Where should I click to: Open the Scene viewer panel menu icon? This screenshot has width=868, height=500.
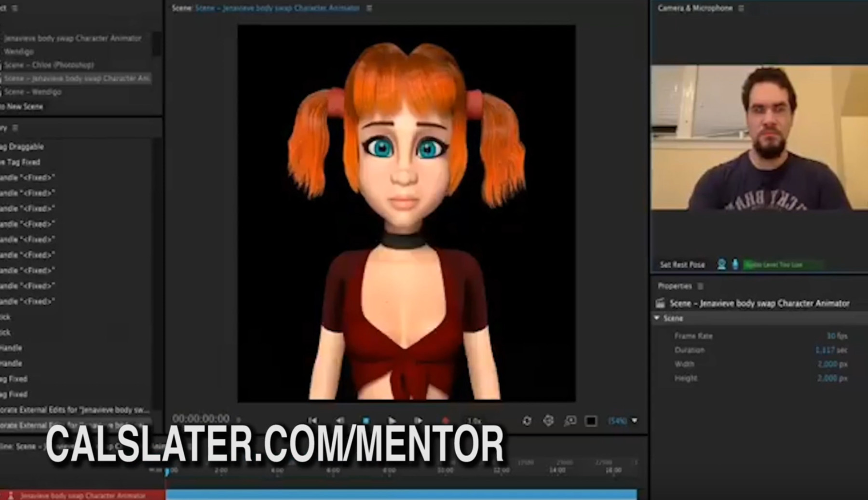pos(369,8)
